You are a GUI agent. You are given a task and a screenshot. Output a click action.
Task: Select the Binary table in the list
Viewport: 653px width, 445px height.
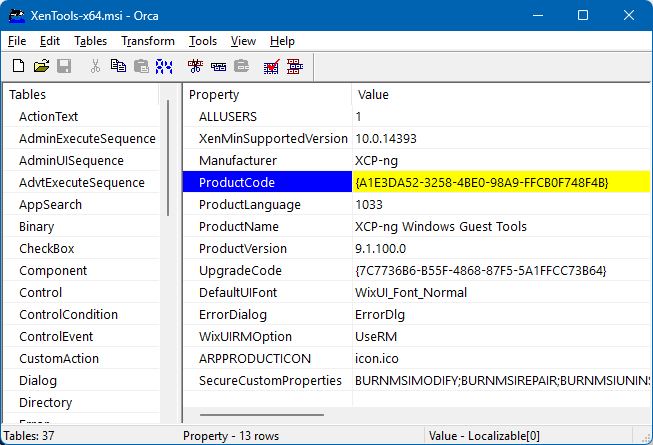(x=37, y=226)
